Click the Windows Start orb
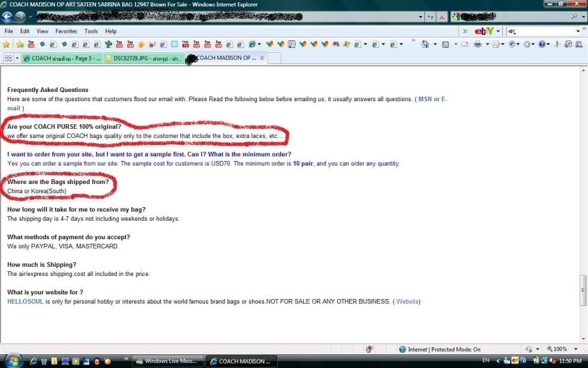This screenshot has height=368, width=588. [13, 361]
